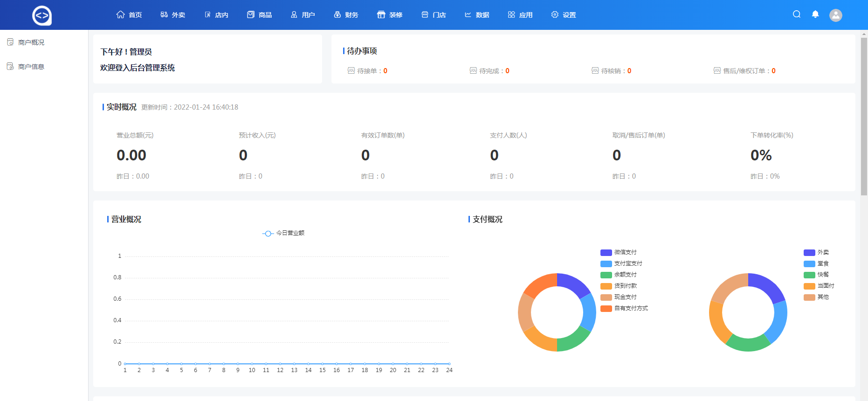Open the 商品 menu label

click(265, 15)
